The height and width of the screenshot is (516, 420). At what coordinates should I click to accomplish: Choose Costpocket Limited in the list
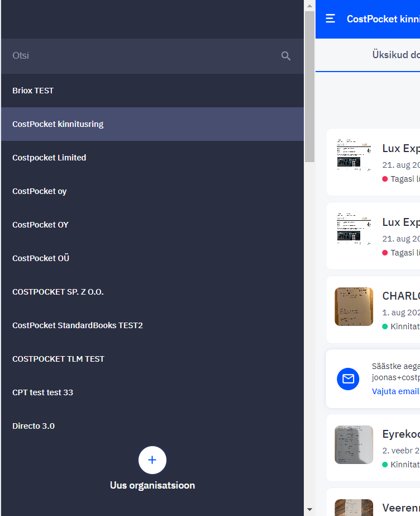coord(152,158)
